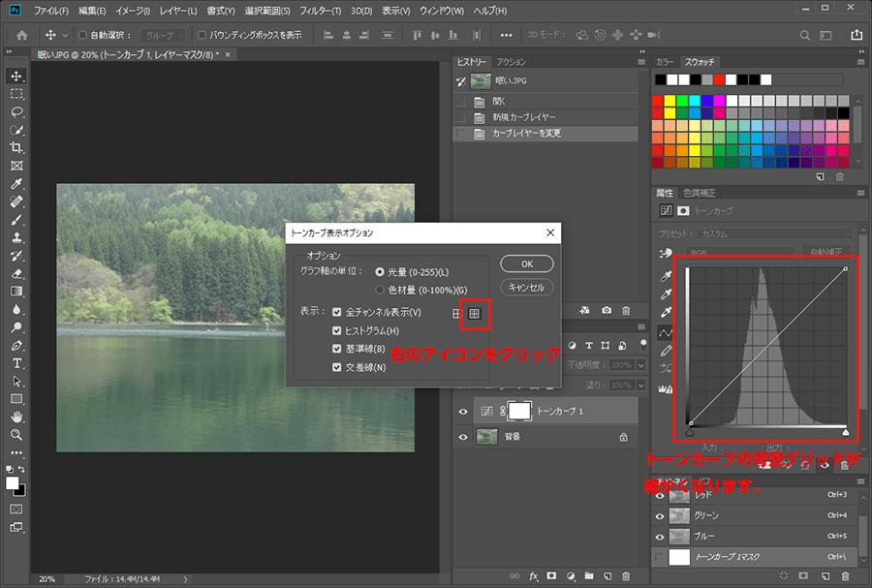Click the detailed grid icon in dialog
872x588 pixels.
pyautogui.click(x=475, y=313)
